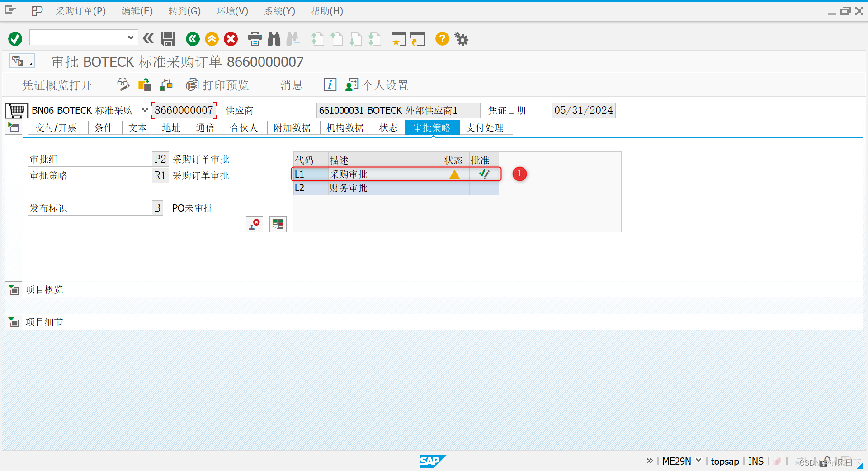Open the 采购订单(P) menu
This screenshot has width=868, height=471.
pyautogui.click(x=80, y=11)
